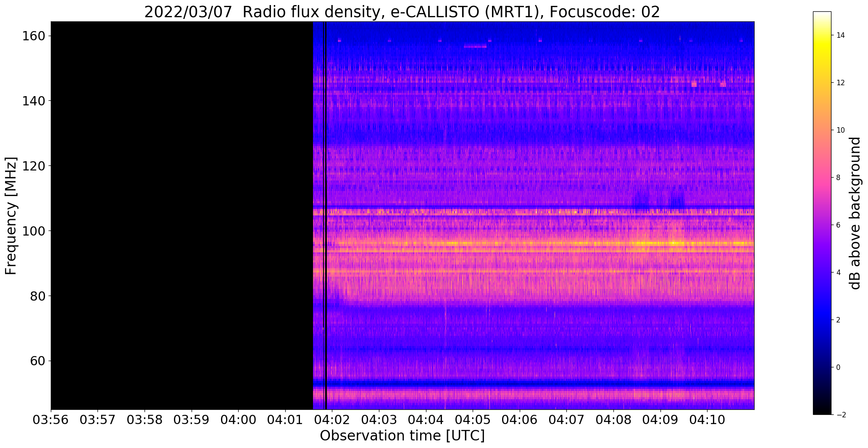Click the 140 frequency tick label
868x448 pixels.
pos(34,101)
